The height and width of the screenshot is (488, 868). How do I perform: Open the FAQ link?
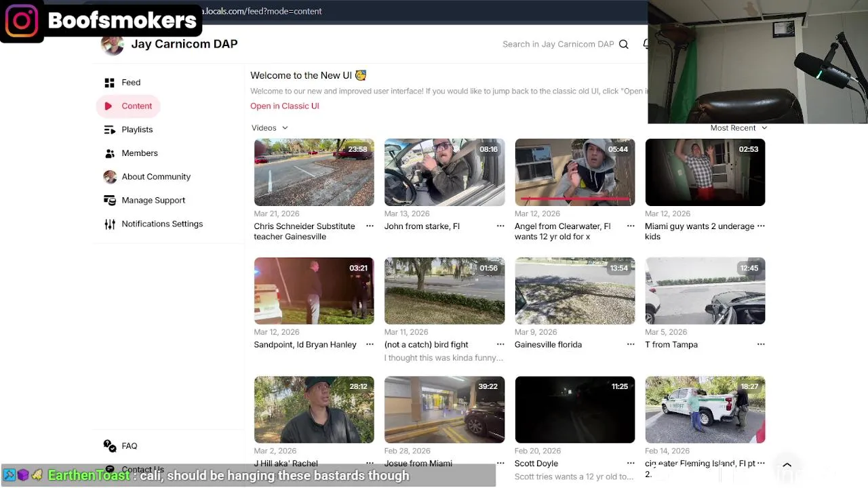pos(130,446)
